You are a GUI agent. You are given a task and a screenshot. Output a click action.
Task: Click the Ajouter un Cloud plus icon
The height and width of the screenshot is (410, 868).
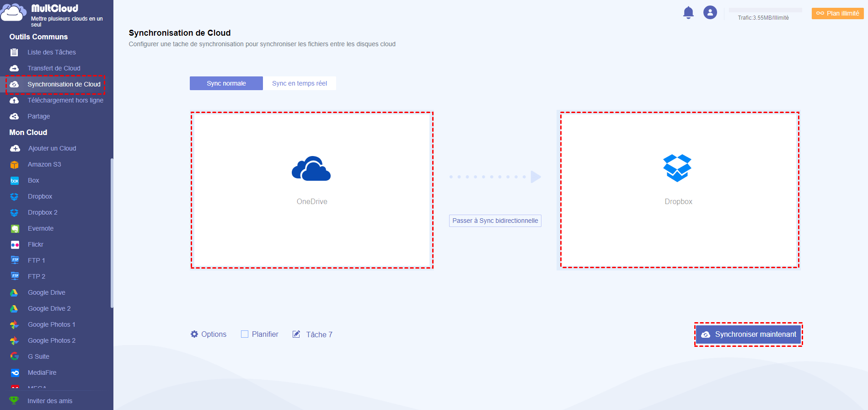tap(15, 148)
